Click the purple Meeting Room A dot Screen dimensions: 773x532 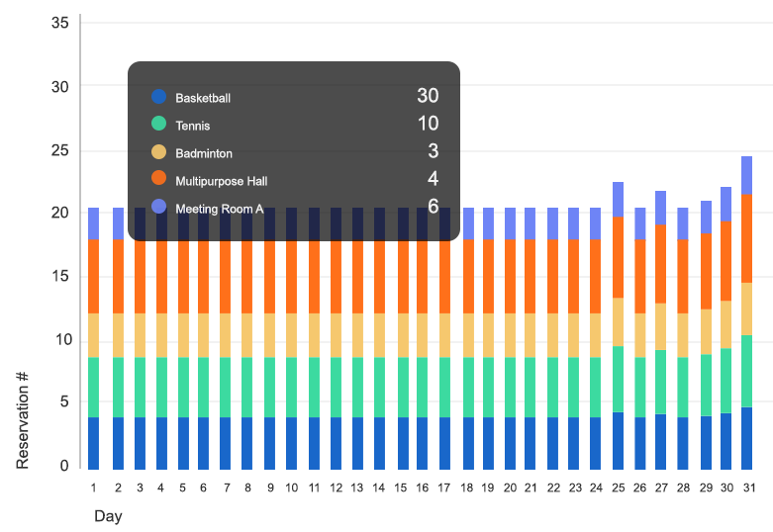pos(158,207)
